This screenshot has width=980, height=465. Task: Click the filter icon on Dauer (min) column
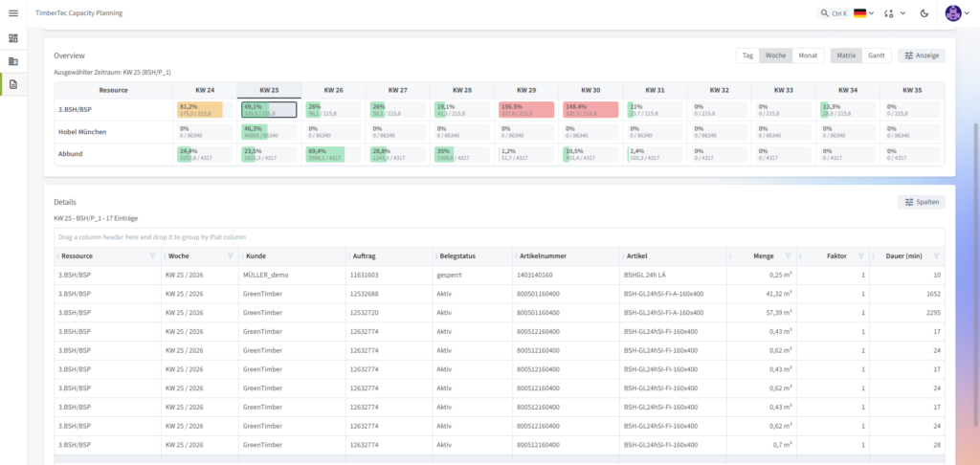coord(936,256)
